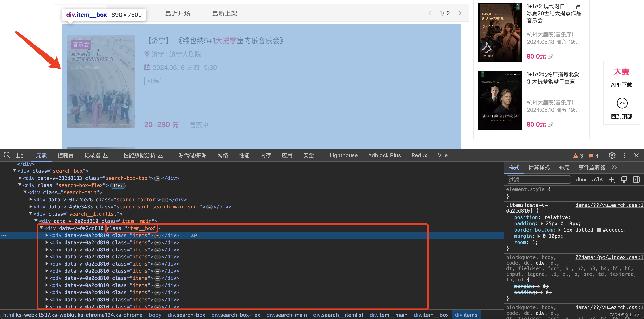Open DevTools three-dot more menu

[625, 155]
